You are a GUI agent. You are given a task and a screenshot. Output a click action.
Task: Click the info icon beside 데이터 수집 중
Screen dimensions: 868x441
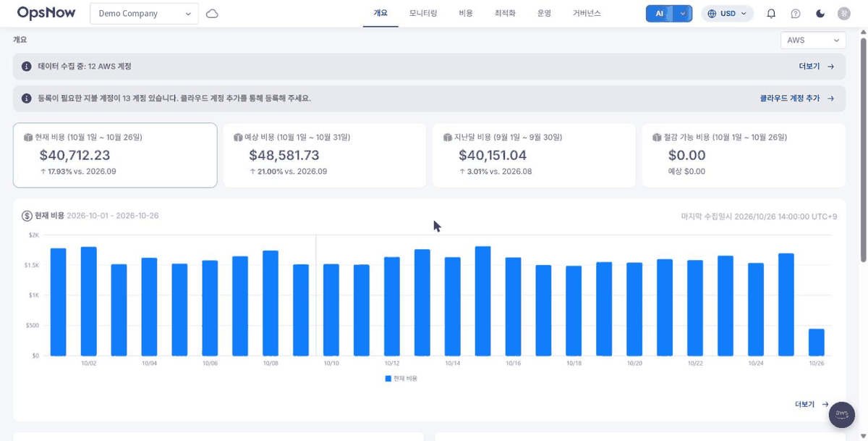coord(27,67)
